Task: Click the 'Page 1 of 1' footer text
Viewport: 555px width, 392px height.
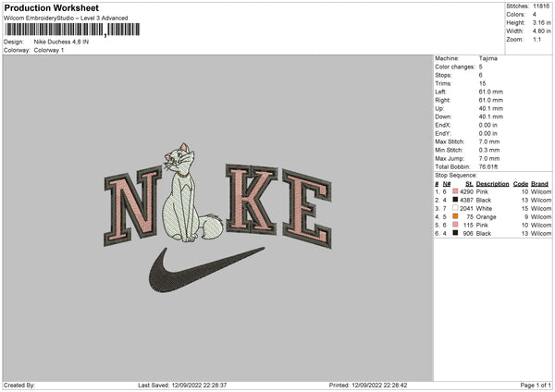Action: [536, 386]
